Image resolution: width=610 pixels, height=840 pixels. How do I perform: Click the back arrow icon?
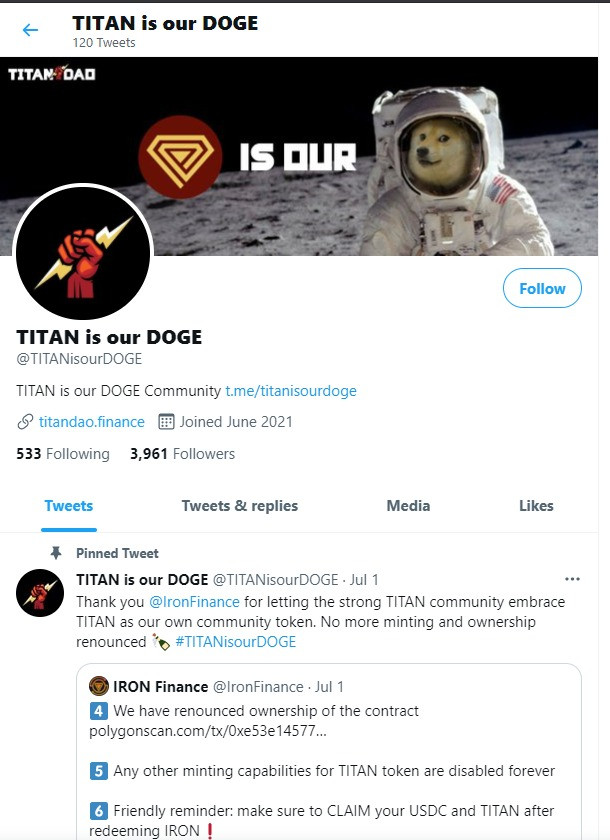(x=31, y=30)
